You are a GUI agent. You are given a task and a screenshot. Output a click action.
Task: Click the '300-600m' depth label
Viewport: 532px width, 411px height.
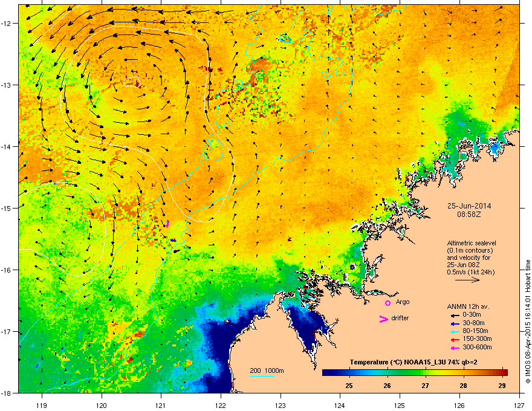pyautogui.click(x=477, y=347)
